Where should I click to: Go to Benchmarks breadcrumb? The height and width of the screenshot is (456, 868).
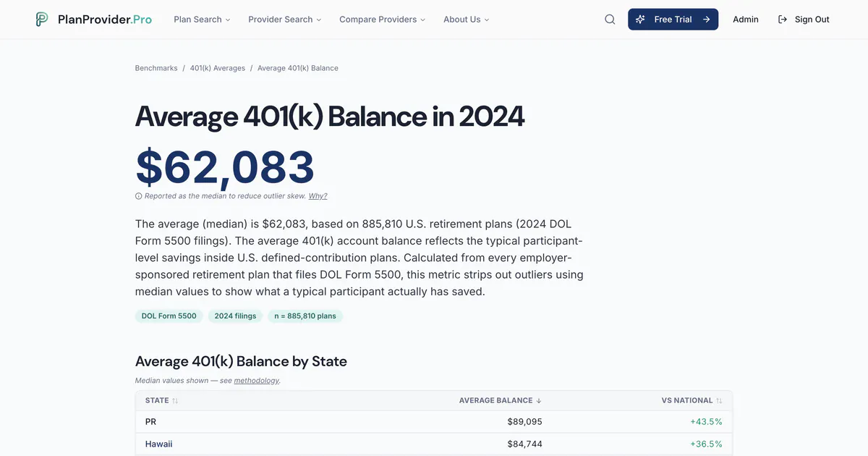point(156,68)
